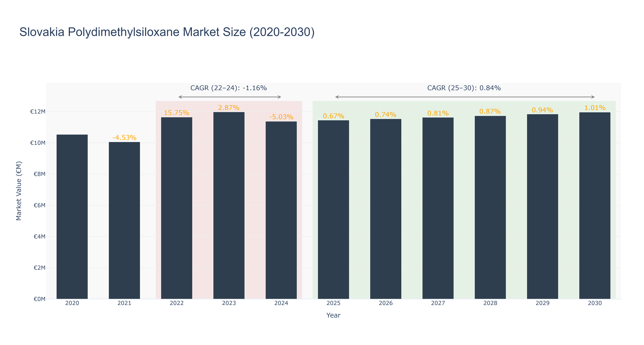Click the 2025 bar

(333, 210)
